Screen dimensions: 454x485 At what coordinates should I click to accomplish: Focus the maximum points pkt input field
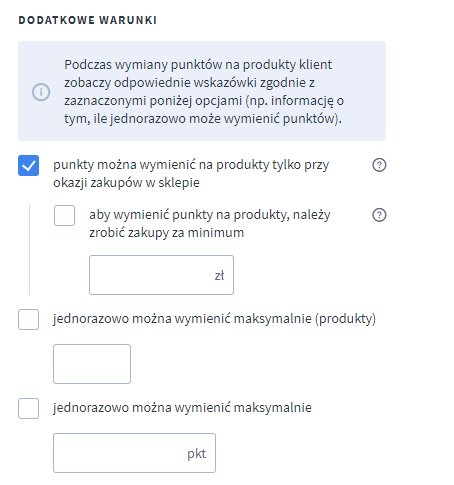134,453
